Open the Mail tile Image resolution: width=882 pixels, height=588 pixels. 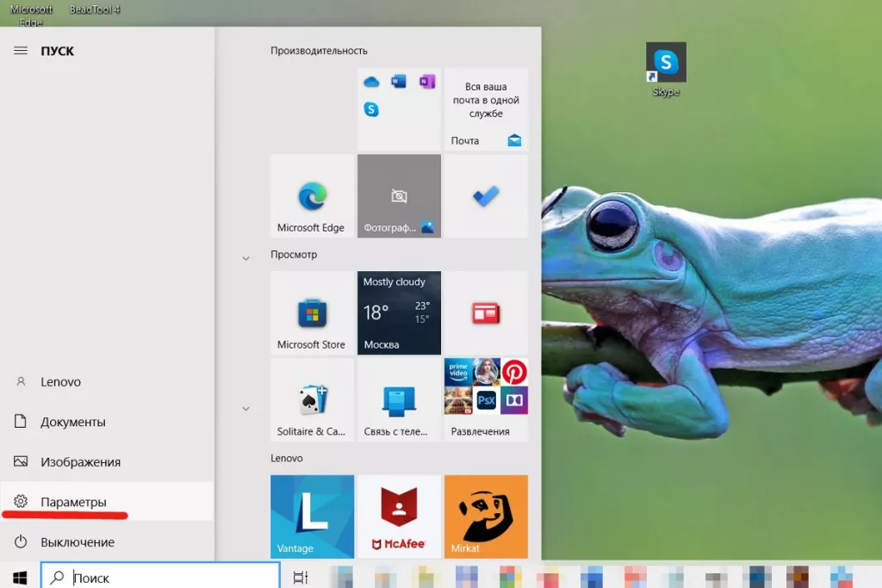click(x=486, y=109)
